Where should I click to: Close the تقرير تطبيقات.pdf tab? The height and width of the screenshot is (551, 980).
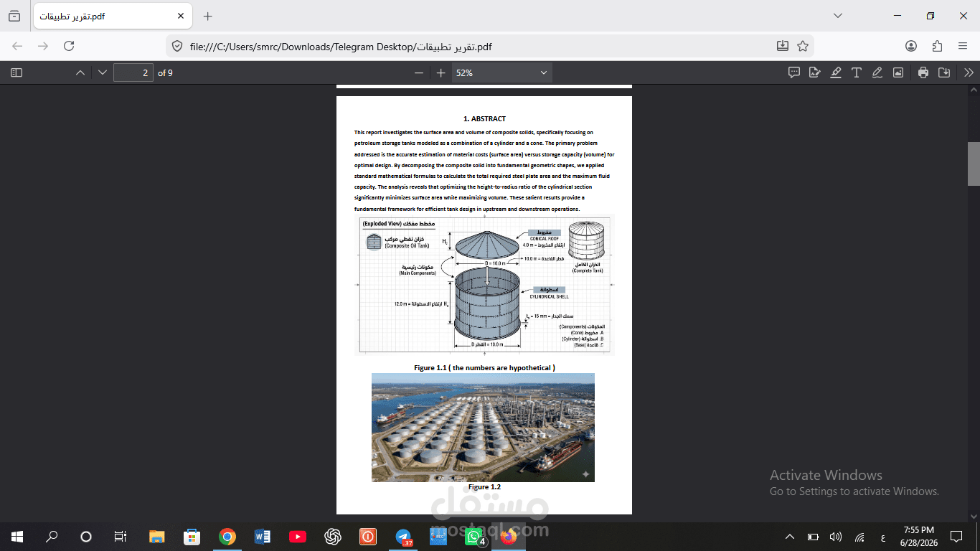click(x=181, y=16)
